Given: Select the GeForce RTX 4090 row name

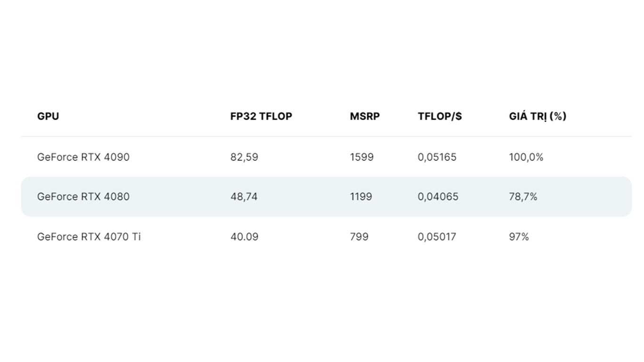Looking at the screenshot, I should tap(83, 157).
